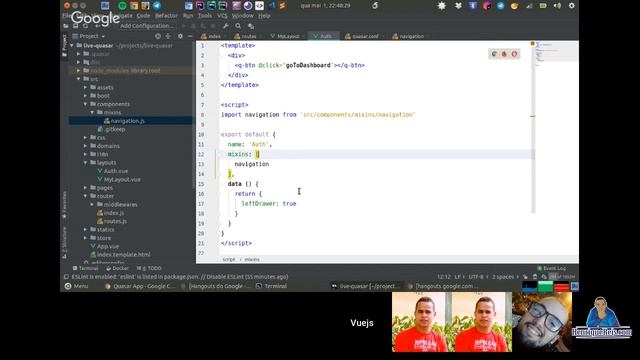Open in Opera browser preview icon

514,54
